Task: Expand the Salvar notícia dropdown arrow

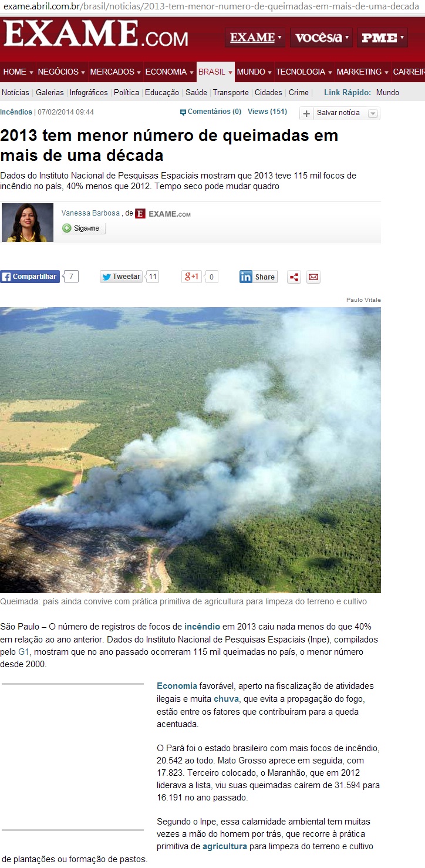Action: coord(373,113)
